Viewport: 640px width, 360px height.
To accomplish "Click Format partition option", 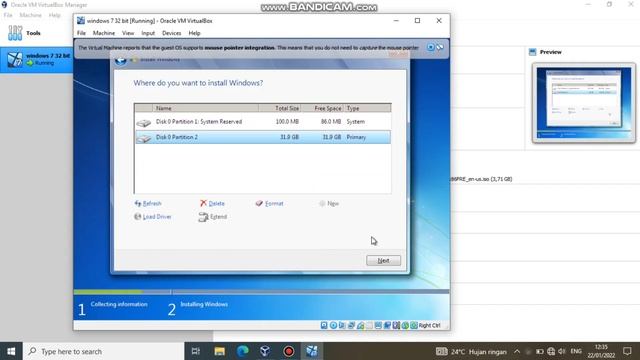I will (269, 203).
